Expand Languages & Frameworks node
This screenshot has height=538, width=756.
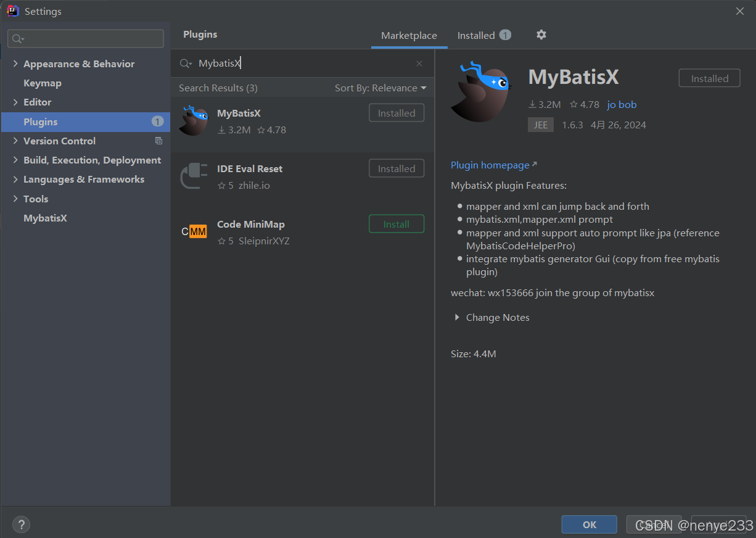tap(15, 179)
